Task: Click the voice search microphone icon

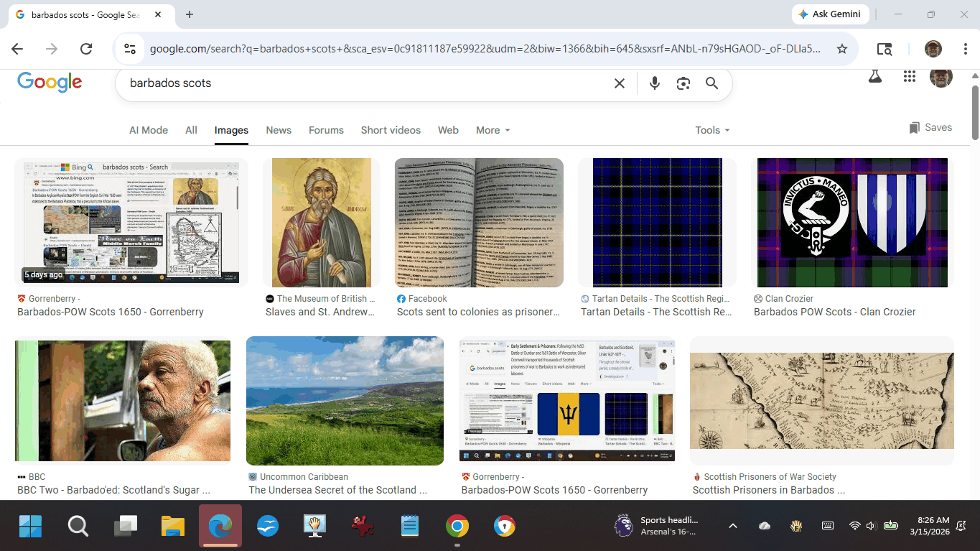Action: (x=654, y=83)
